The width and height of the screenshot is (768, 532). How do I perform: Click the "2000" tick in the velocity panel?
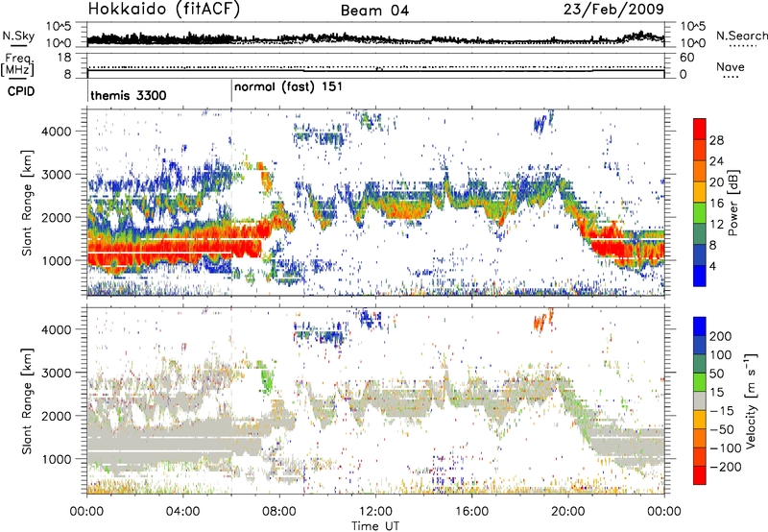tap(56, 416)
